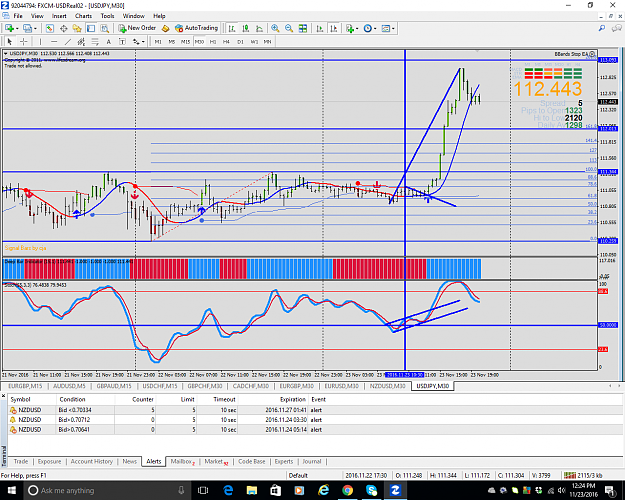The width and height of the screenshot is (625, 500).
Task: Switch to the EURUSD,M30 chart tab
Action: coord(341,386)
